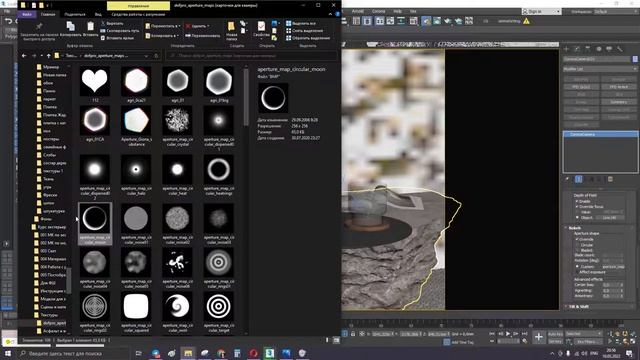Expand the Explorer address bar history chevron
This screenshot has width=640, height=360.
pyautogui.click(x=146, y=56)
